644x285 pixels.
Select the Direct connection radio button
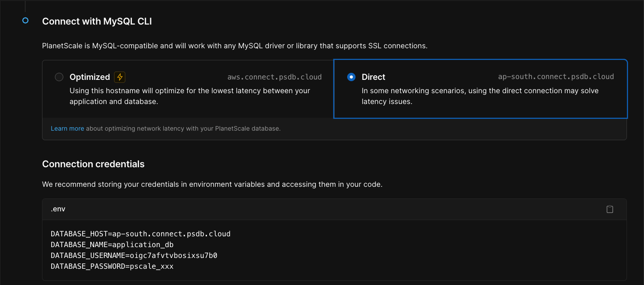(x=351, y=77)
